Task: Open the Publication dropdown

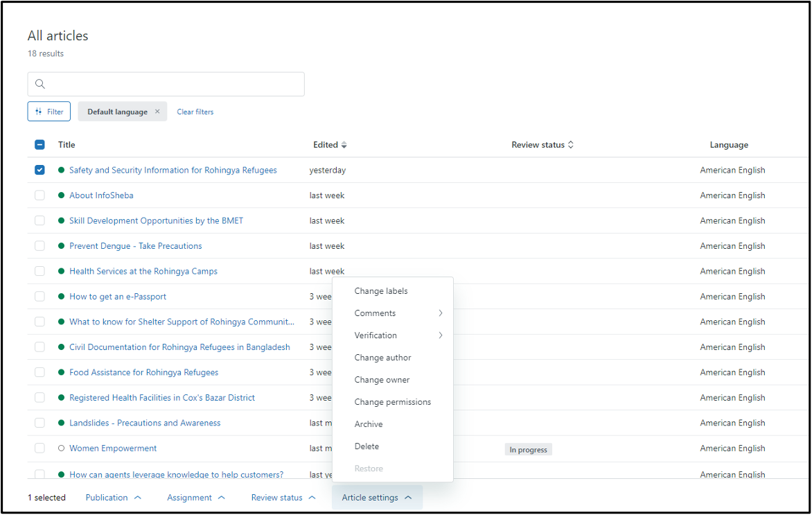Action: point(114,498)
